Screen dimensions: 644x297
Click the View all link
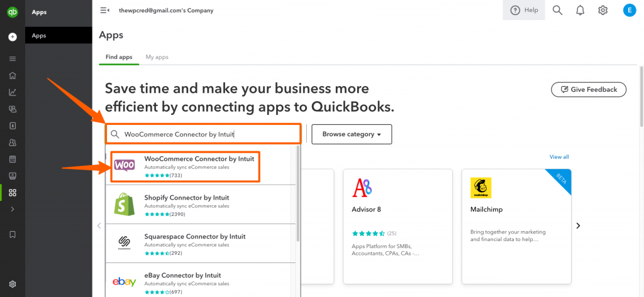(559, 157)
